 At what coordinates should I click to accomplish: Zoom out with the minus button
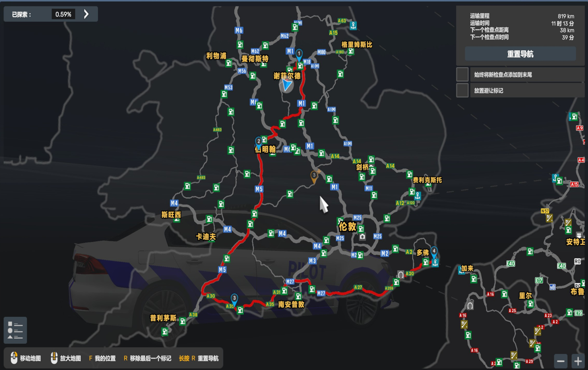pyautogui.click(x=561, y=361)
